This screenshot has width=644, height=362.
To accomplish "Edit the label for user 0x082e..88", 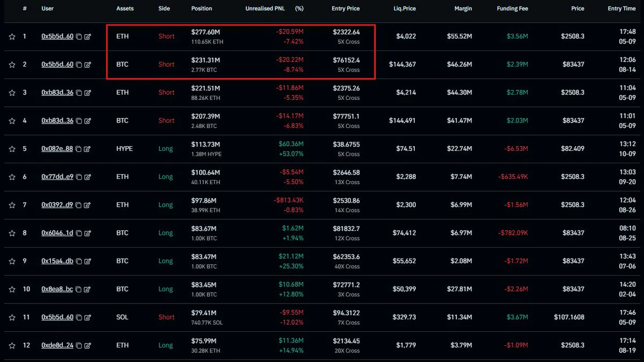I will pyautogui.click(x=87, y=149).
